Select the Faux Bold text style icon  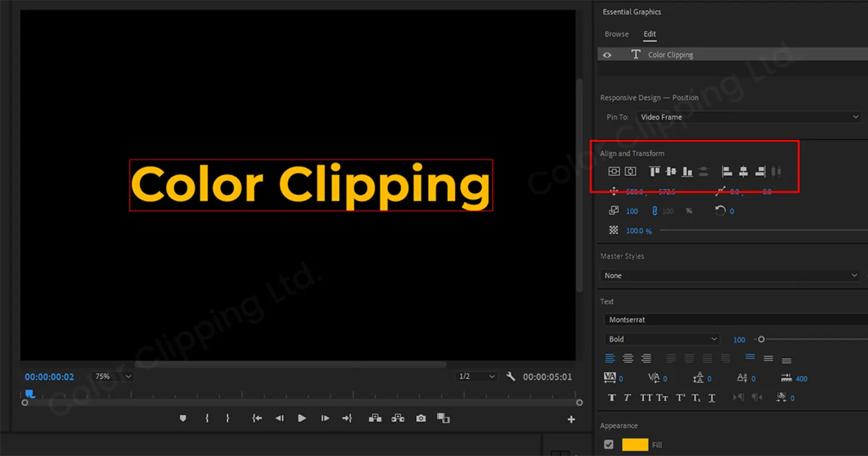612,398
